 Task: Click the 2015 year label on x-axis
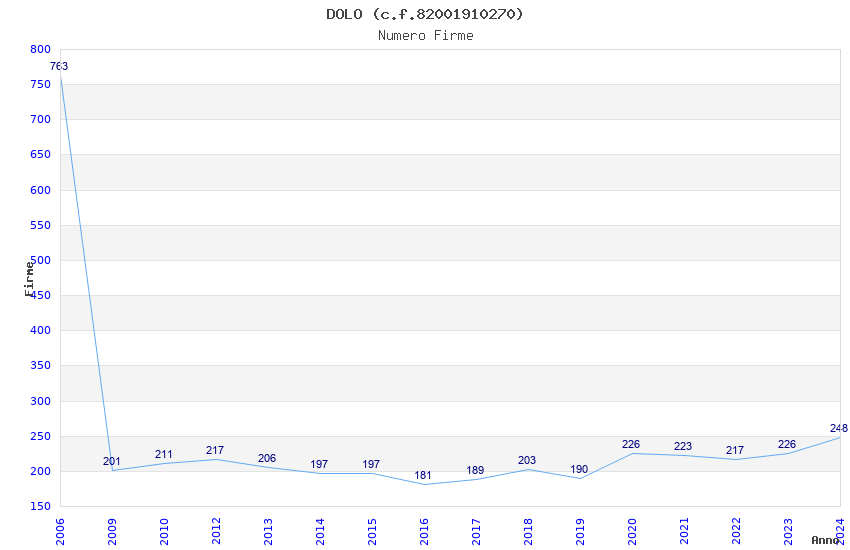372,531
